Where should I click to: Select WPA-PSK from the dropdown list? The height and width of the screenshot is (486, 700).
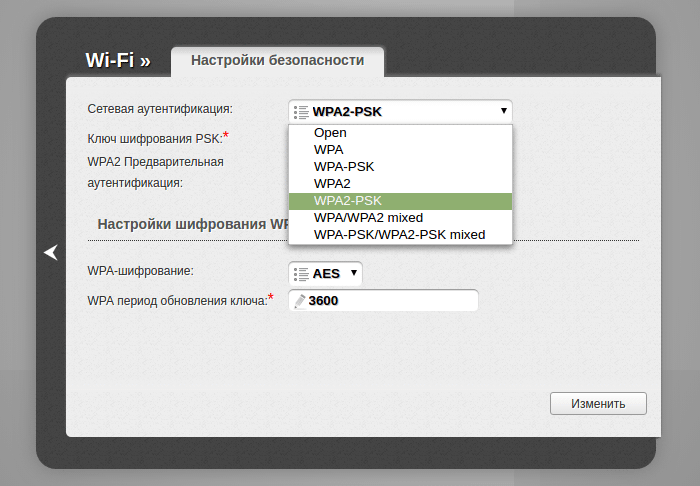(x=400, y=166)
